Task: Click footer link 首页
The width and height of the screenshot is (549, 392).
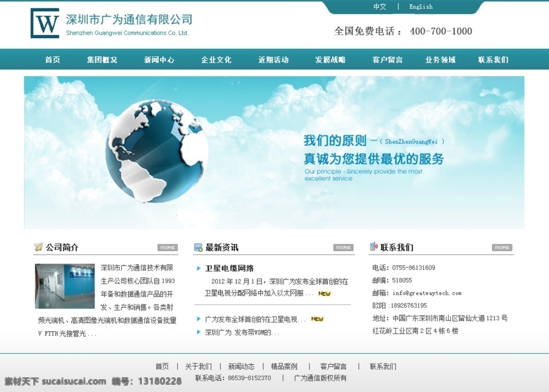Action: (162, 366)
